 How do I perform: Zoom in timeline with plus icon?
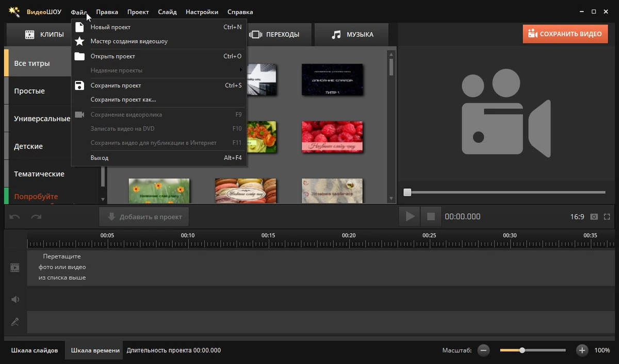pos(582,351)
